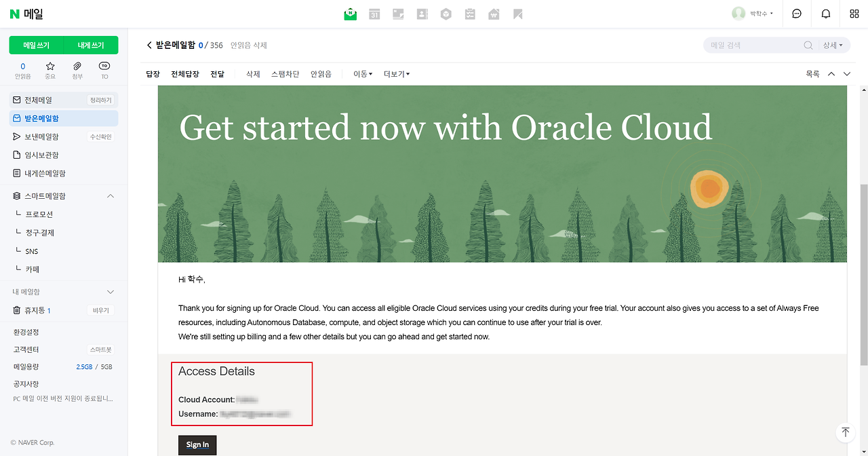Filter mails with attachments paperclip icon
This screenshot has height=456, width=868.
(x=77, y=70)
